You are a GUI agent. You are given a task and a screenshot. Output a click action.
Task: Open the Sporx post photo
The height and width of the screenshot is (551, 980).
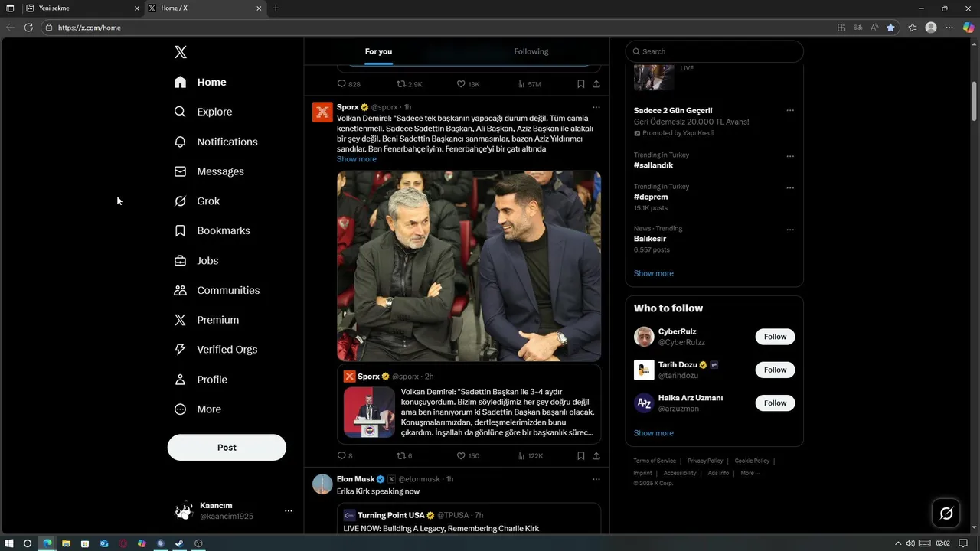469,266
